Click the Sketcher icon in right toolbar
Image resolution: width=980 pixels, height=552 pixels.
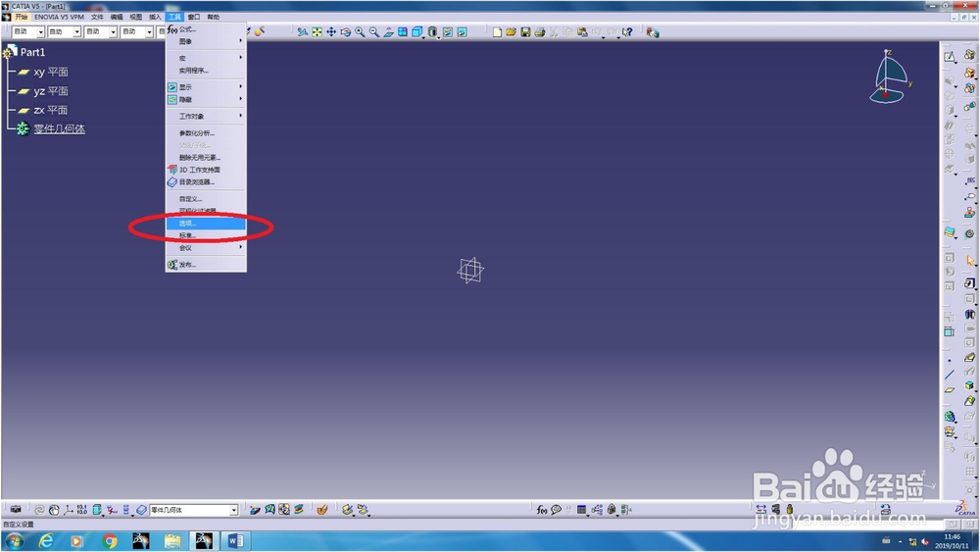point(950,57)
